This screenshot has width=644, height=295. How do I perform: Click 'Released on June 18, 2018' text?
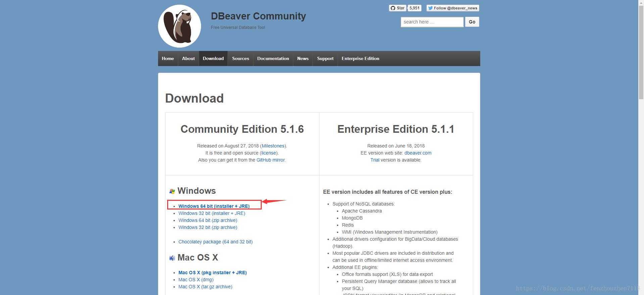coord(396,146)
